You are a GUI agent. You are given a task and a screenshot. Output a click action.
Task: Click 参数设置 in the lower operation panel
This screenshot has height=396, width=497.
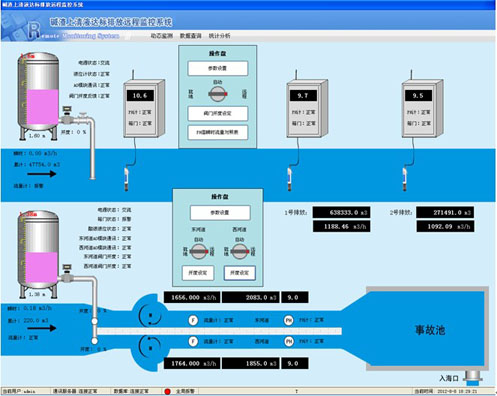(x=220, y=213)
